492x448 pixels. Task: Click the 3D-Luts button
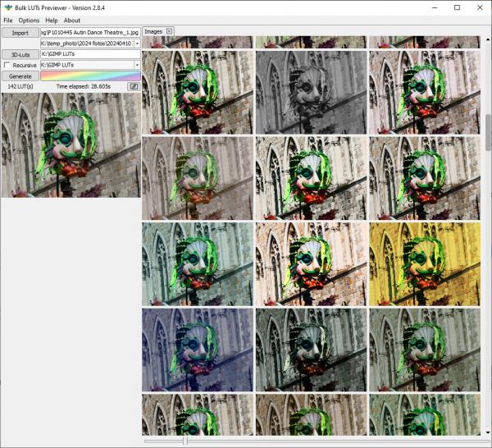click(20, 54)
